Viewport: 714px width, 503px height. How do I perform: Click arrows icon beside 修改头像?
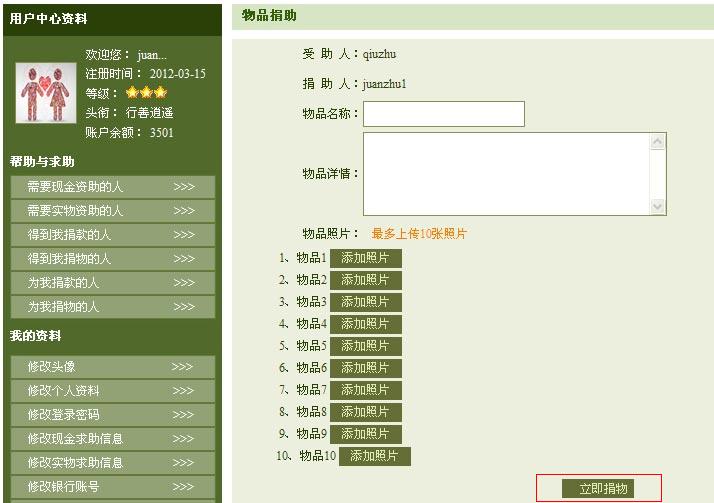click(x=182, y=367)
